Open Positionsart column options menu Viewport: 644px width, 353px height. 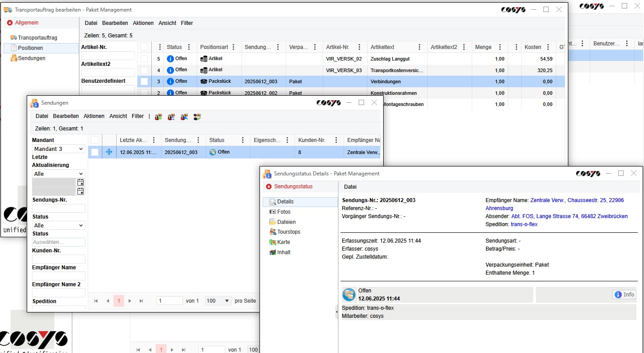point(234,47)
